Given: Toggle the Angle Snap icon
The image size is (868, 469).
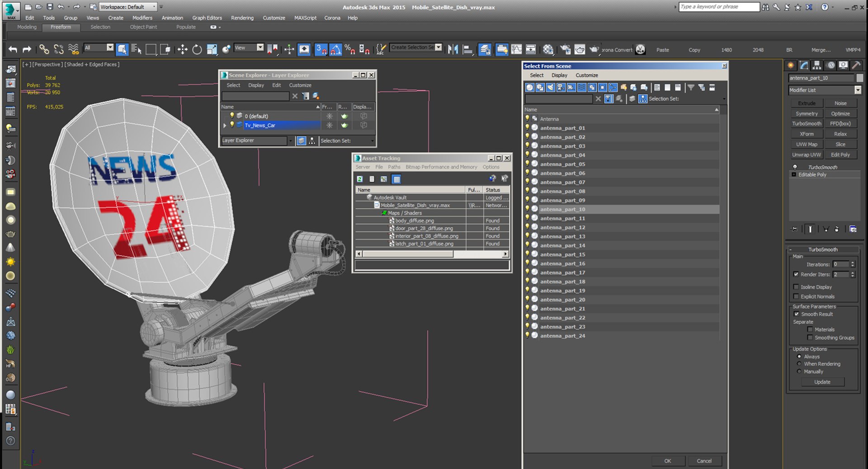Looking at the screenshot, I should click(x=335, y=49).
